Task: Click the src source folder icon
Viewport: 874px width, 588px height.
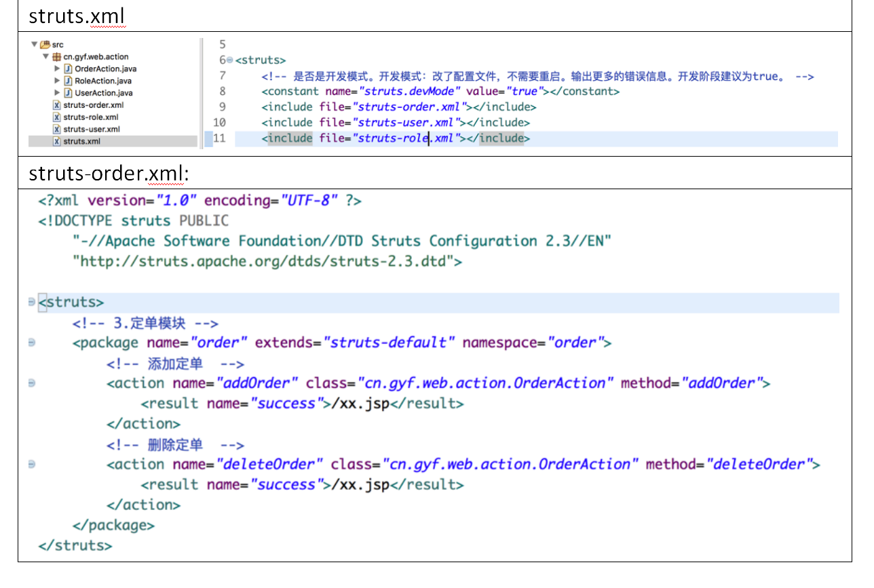Action: click(x=45, y=45)
